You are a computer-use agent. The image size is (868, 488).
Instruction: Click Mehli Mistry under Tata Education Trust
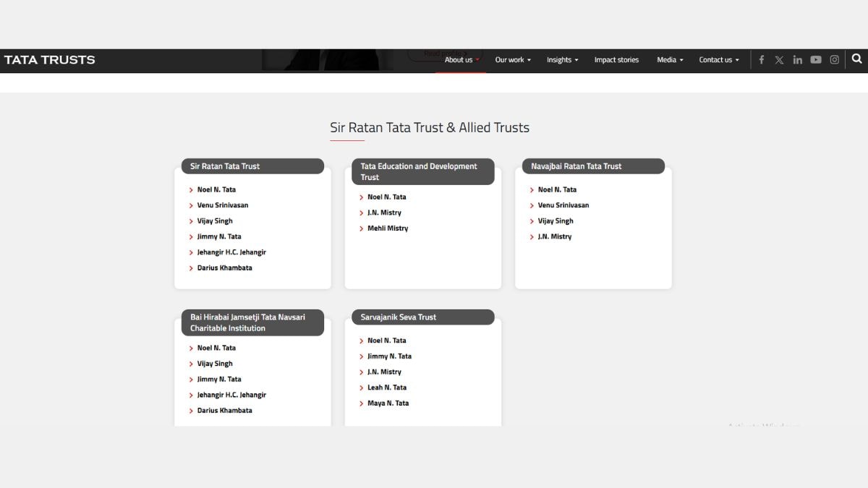pos(388,228)
